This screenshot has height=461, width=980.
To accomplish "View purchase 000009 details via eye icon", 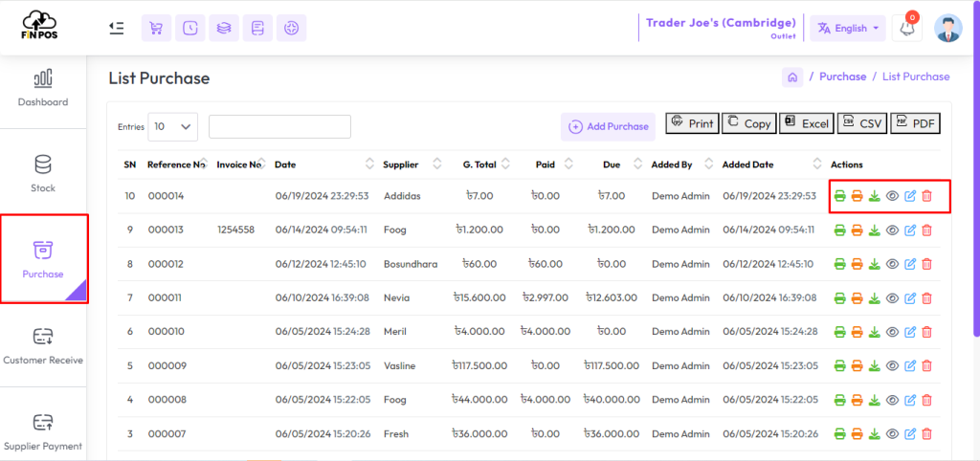I will [893, 366].
